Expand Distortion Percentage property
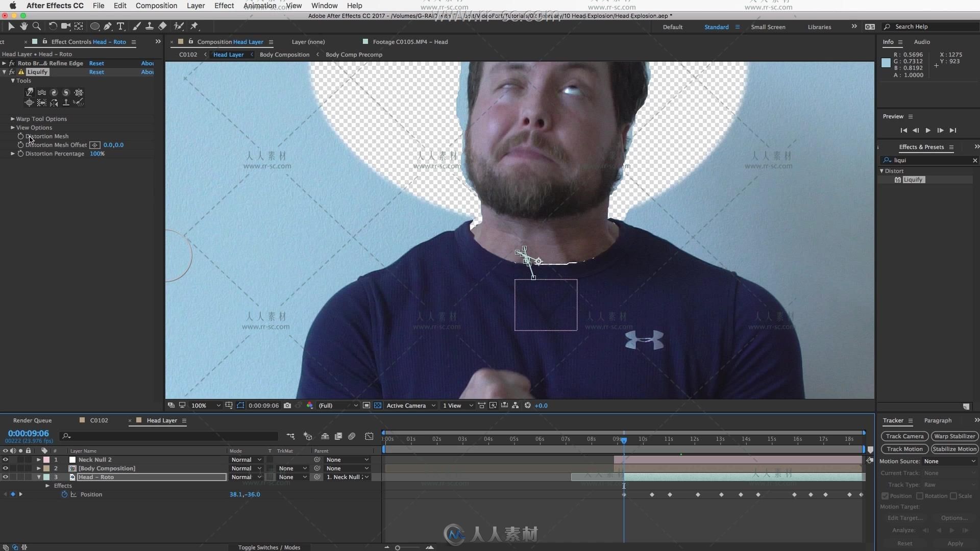The image size is (980, 551). 13,154
